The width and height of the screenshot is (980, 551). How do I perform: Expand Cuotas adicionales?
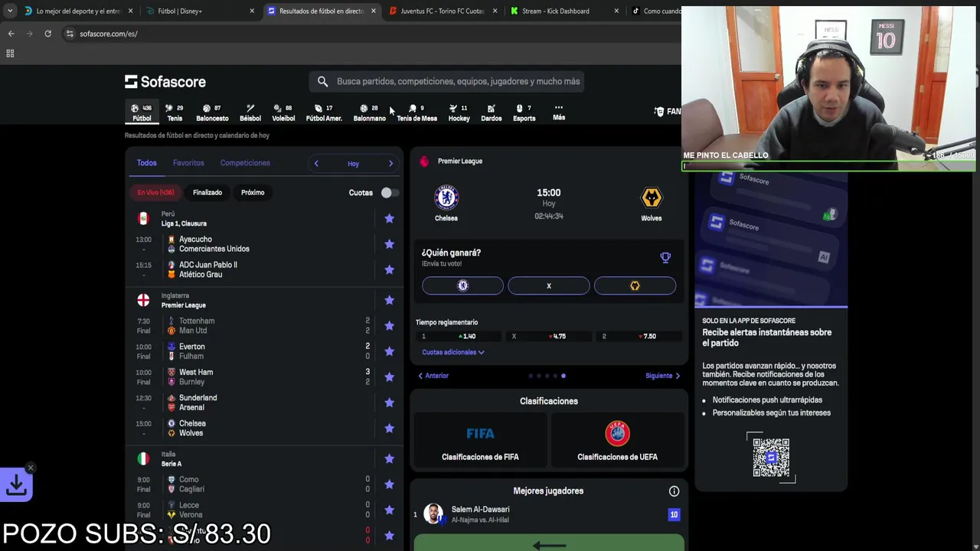[x=453, y=352]
